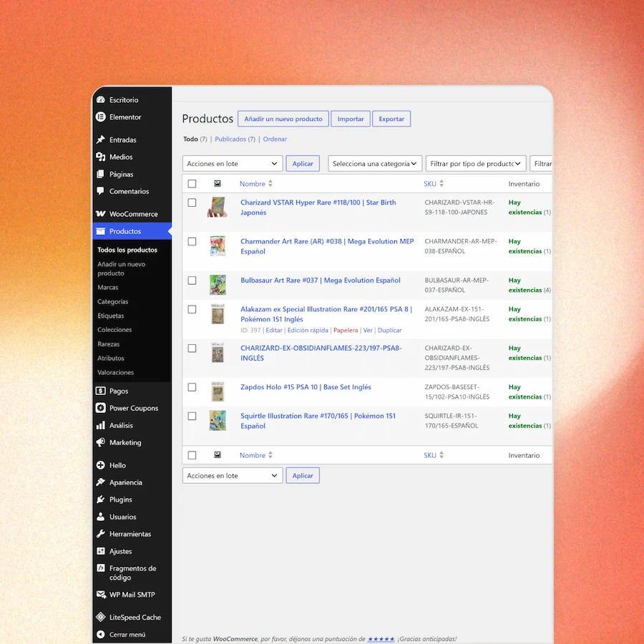Screen dimensions: 644x644
Task: Open the Escritorio dashboard icon
Action: tap(101, 99)
